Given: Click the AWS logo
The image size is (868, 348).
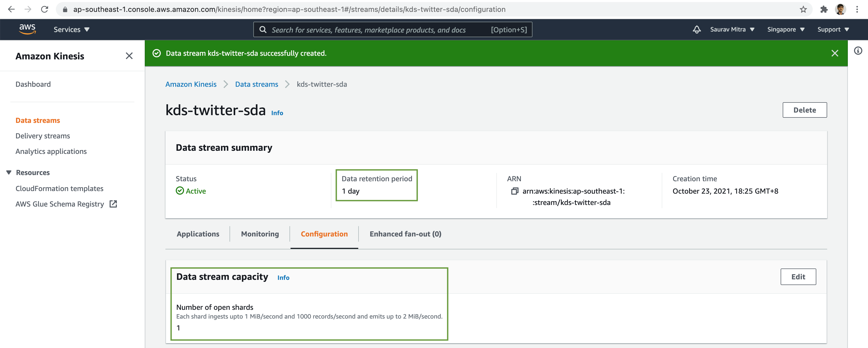Looking at the screenshot, I should click(x=27, y=29).
